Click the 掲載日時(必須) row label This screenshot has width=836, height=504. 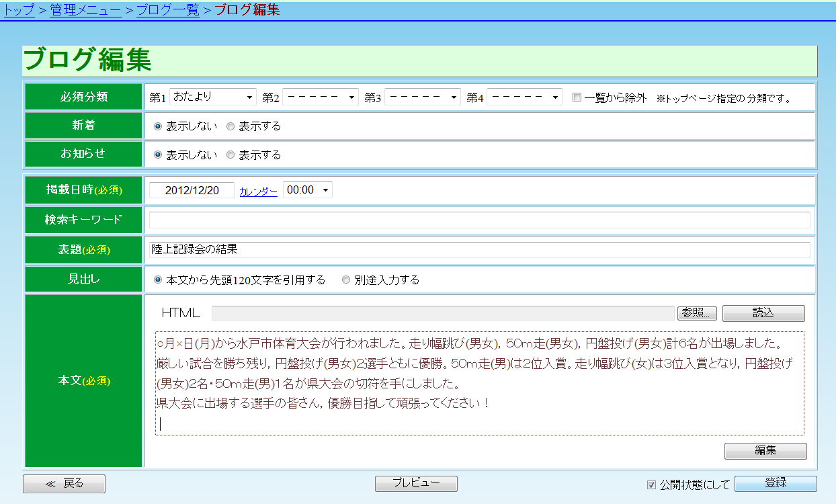[83, 190]
